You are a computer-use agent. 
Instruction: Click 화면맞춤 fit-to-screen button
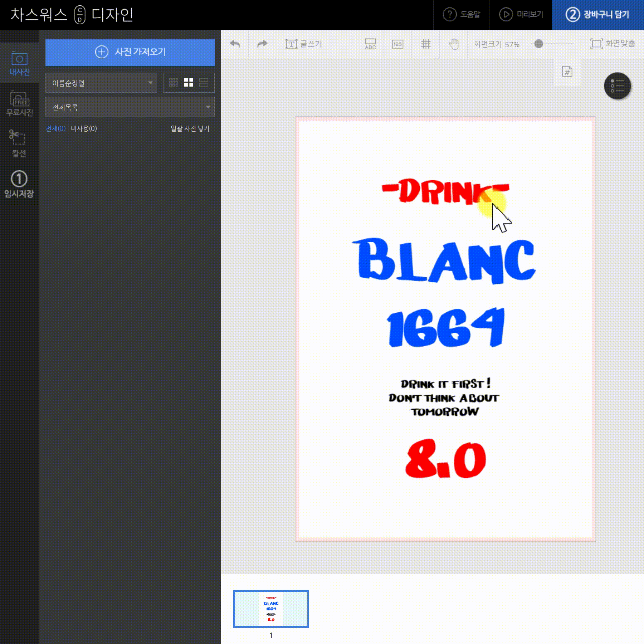[613, 44]
